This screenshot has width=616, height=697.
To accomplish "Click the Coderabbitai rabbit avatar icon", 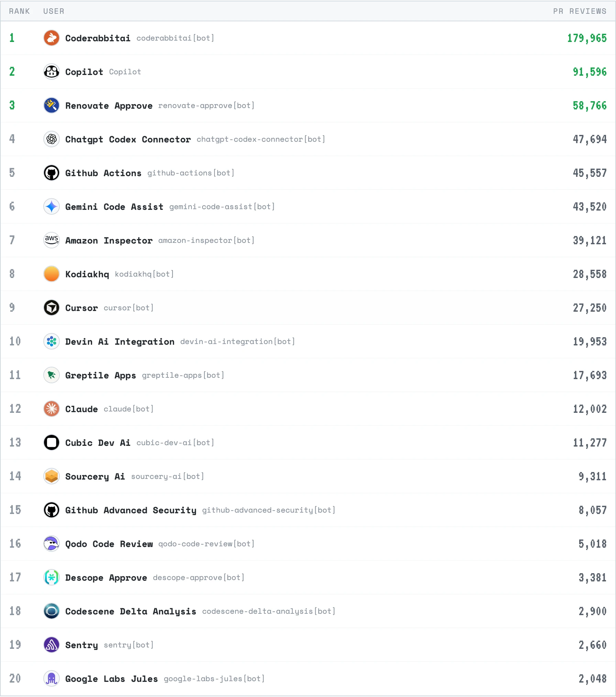I will 51,38.
